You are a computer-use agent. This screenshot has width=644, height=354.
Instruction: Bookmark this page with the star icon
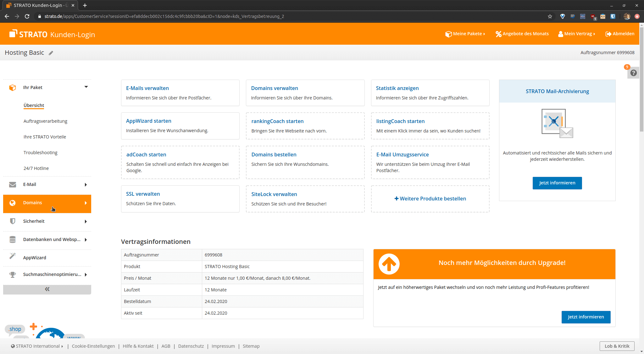550,16
